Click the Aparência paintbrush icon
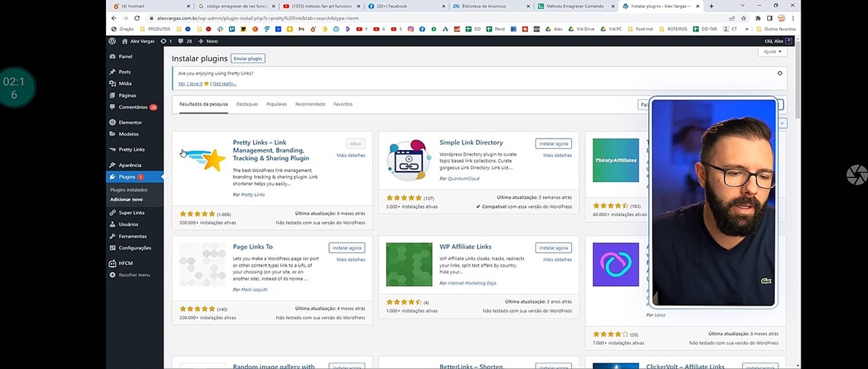 click(112, 165)
